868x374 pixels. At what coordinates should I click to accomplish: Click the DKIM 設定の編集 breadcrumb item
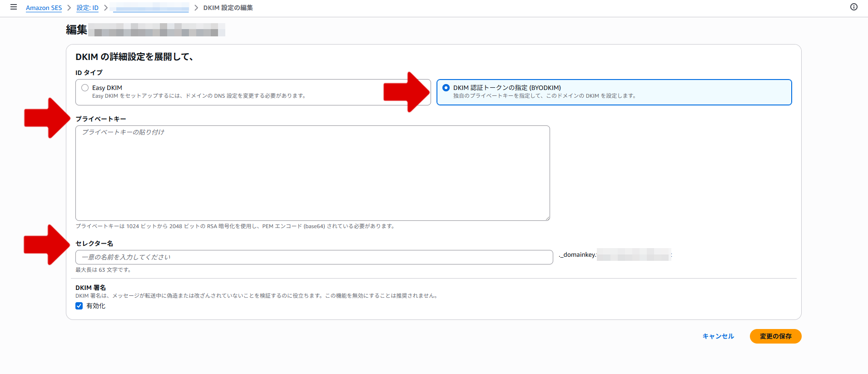click(x=228, y=8)
